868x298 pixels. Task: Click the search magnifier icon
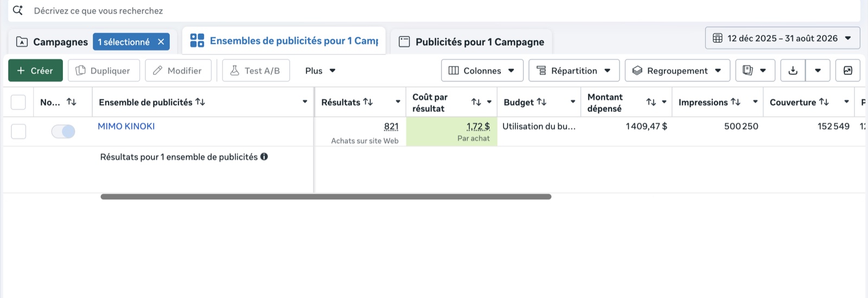tap(18, 10)
